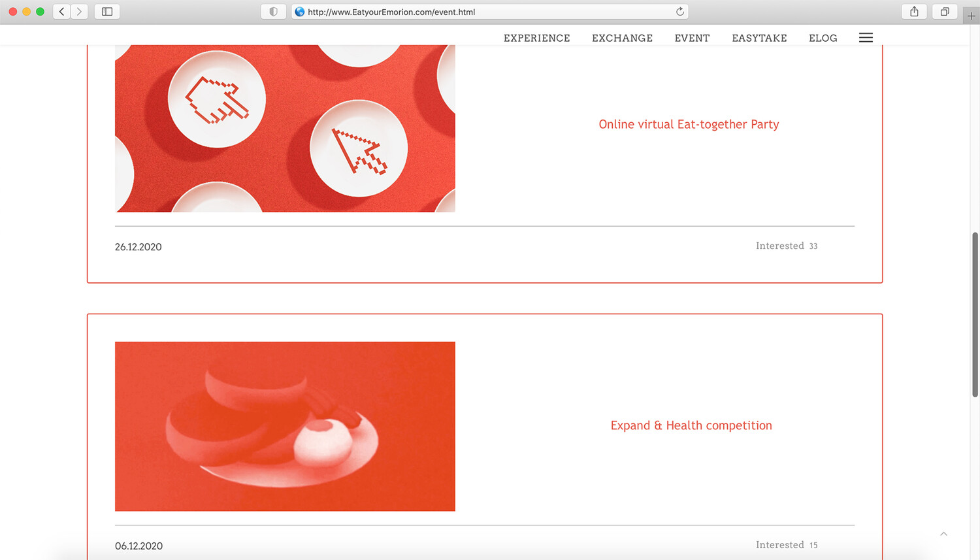Open the privacy shield icon

(273, 12)
